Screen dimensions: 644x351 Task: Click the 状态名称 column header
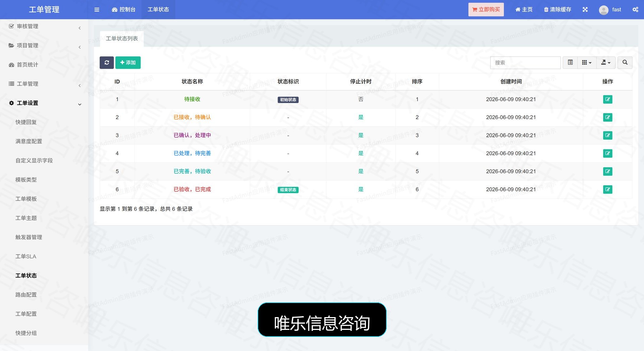click(x=192, y=82)
